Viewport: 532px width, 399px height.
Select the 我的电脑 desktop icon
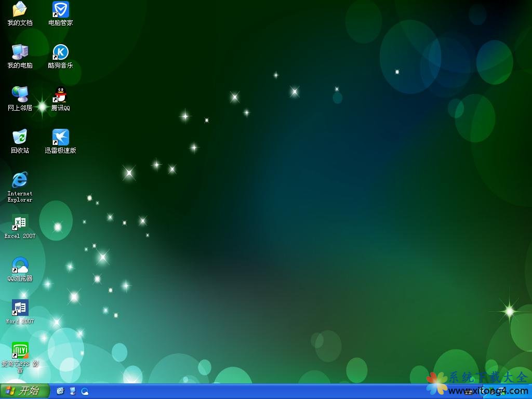[20, 52]
